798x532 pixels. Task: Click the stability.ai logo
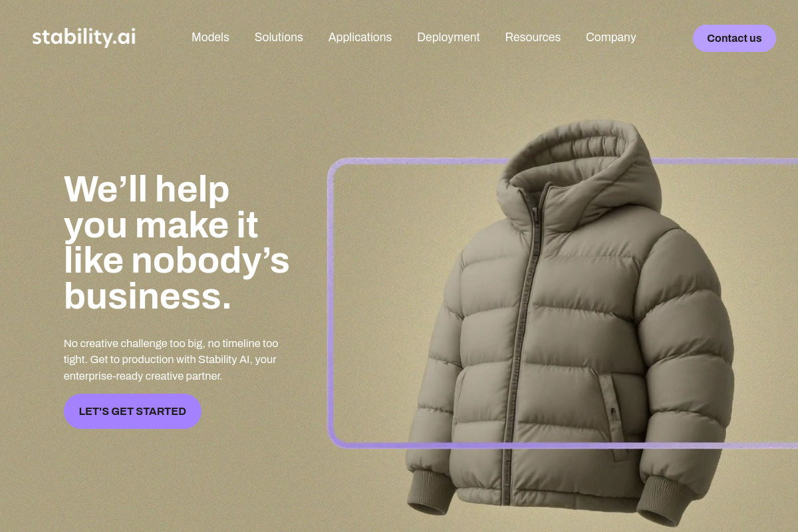[84, 37]
